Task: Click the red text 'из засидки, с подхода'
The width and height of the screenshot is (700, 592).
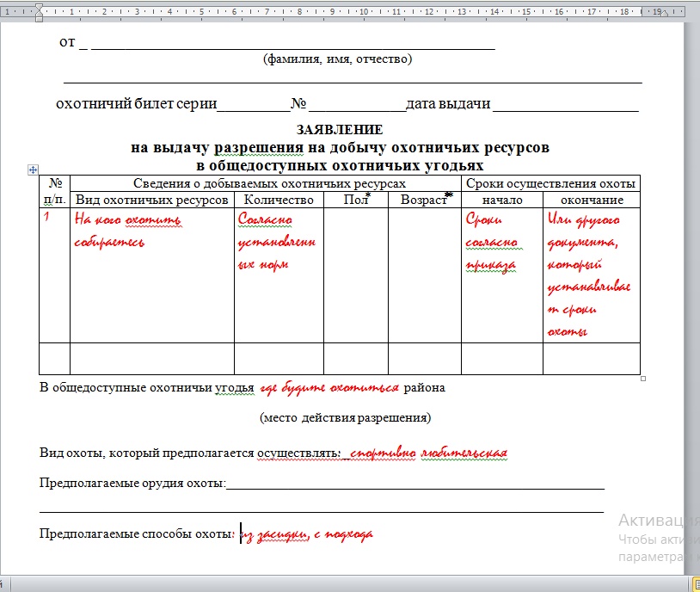Action: pos(308,534)
